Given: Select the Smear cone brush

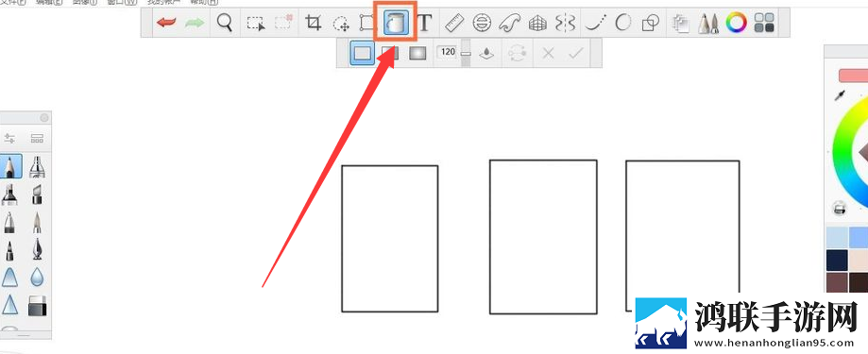Looking at the screenshot, I should [9, 278].
